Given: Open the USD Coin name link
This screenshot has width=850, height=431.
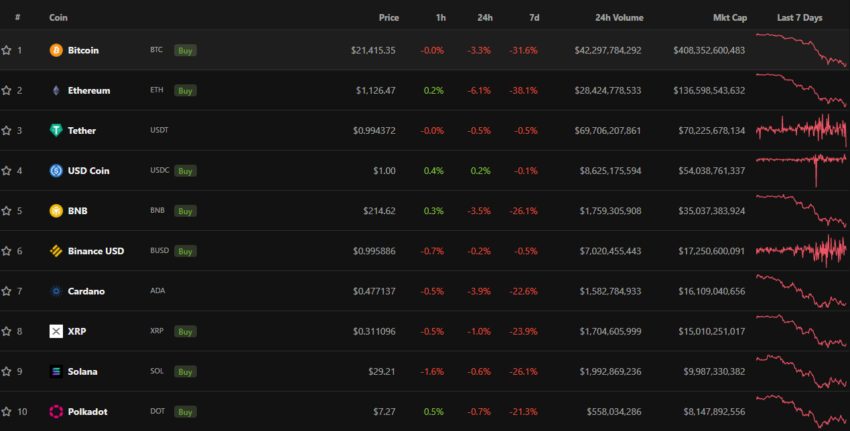Looking at the screenshot, I should (88, 171).
